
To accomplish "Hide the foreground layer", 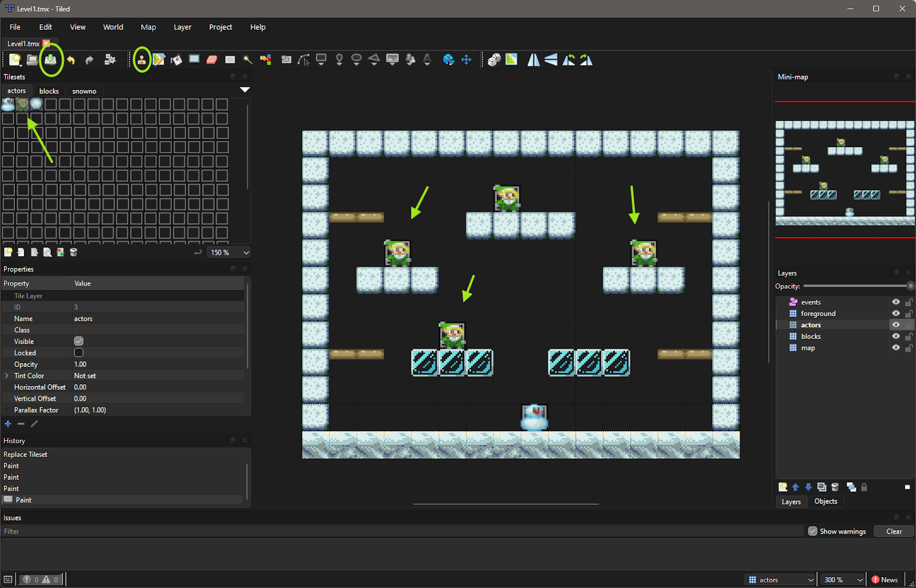I will pos(896,314).
